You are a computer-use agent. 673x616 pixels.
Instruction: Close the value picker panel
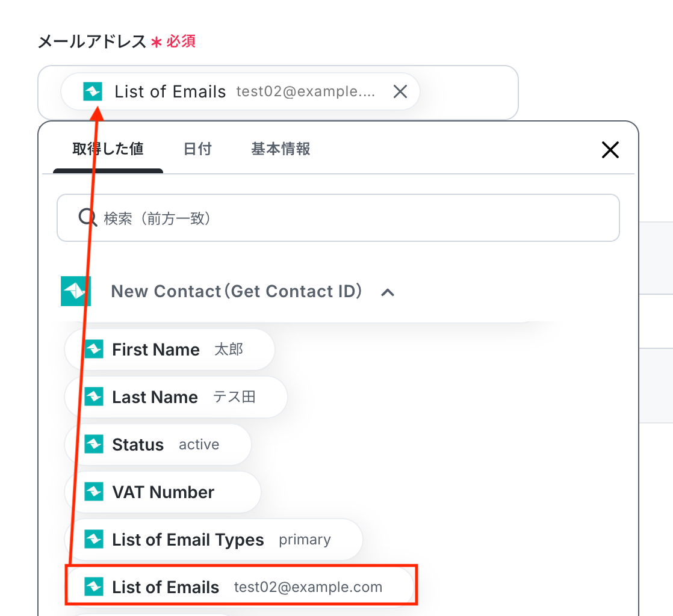click(x=610, y=150)
